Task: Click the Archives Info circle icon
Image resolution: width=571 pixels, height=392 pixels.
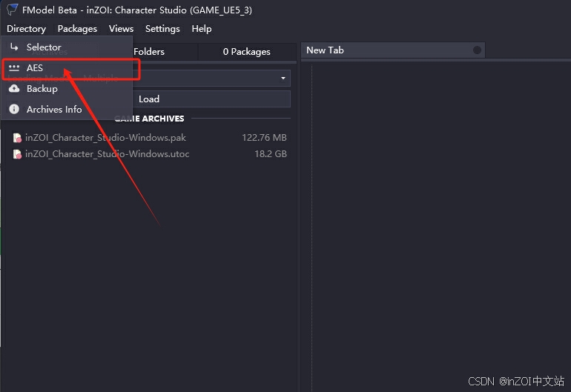Action: (x=14, y=109)
